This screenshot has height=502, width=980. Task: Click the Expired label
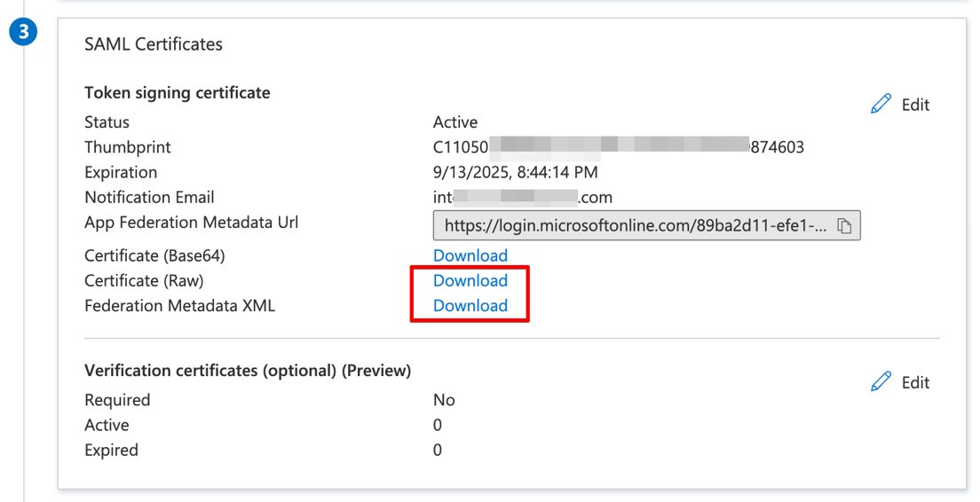[x=111, y=451]
